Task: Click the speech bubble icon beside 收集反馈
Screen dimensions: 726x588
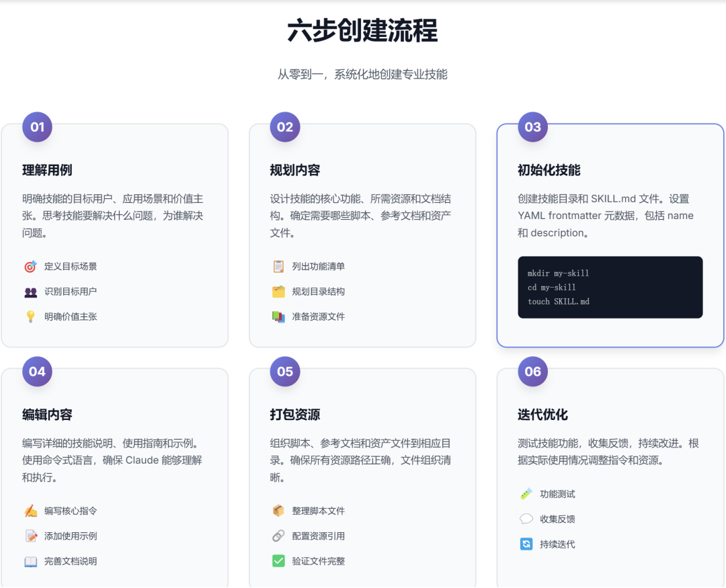Action: coord(526,519)
